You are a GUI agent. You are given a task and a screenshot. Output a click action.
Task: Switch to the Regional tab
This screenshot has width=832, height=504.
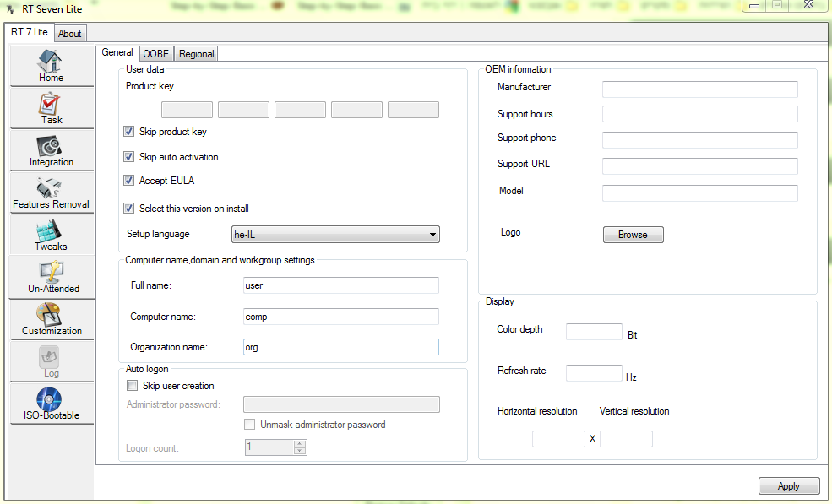coord(196,53)
